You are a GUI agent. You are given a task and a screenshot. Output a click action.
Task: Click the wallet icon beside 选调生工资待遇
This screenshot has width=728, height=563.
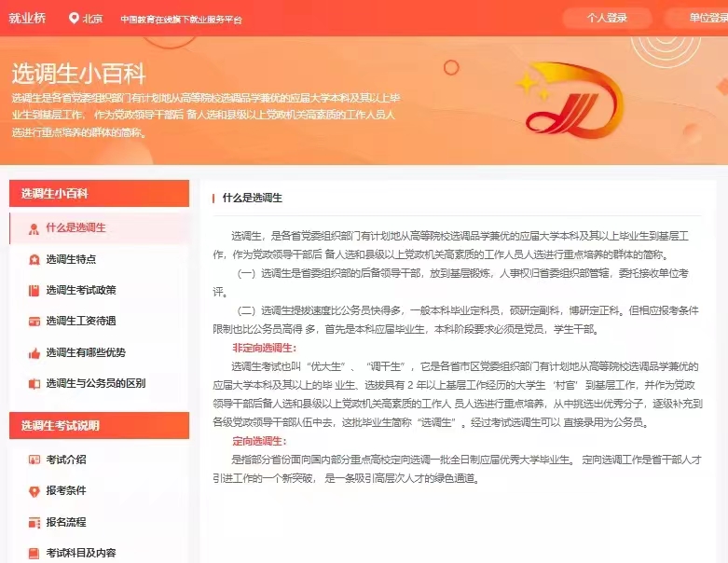point(34,321)
